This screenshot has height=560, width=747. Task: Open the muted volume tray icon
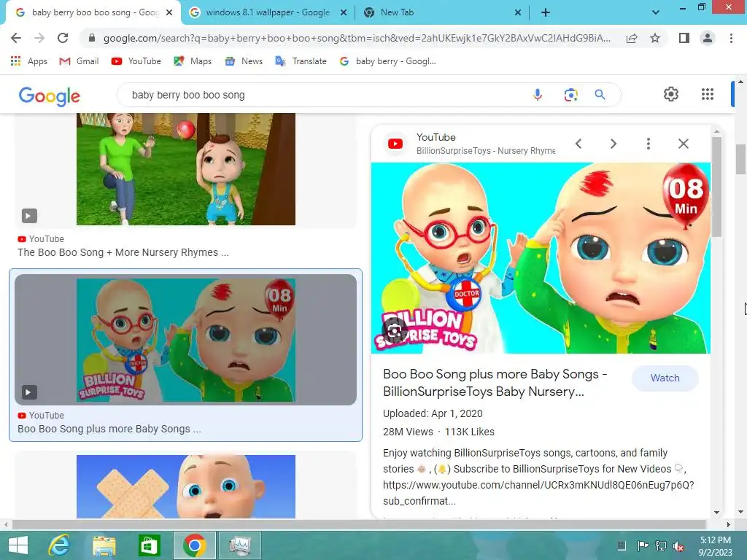tap(678, 545)
